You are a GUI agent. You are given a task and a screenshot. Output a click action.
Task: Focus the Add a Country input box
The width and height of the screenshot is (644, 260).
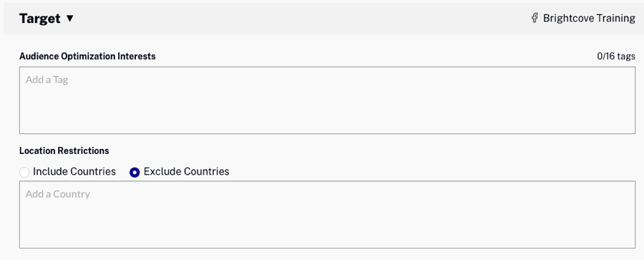click(327, 214)
